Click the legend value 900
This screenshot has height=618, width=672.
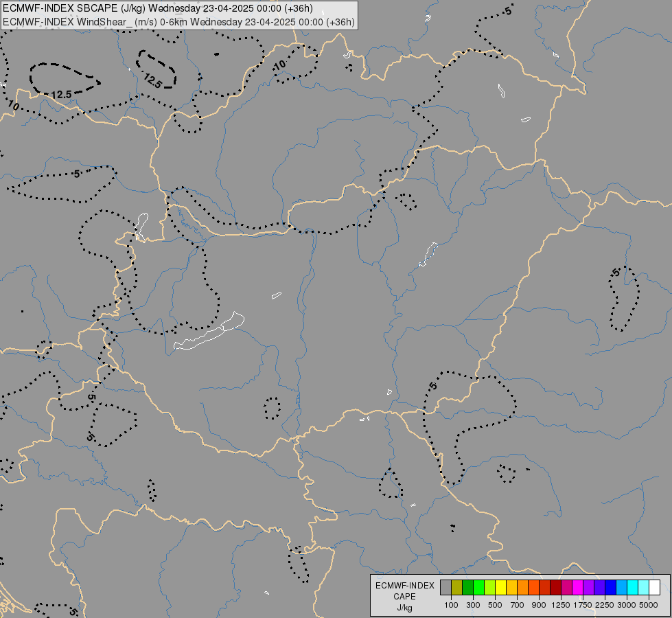[539, 605]
